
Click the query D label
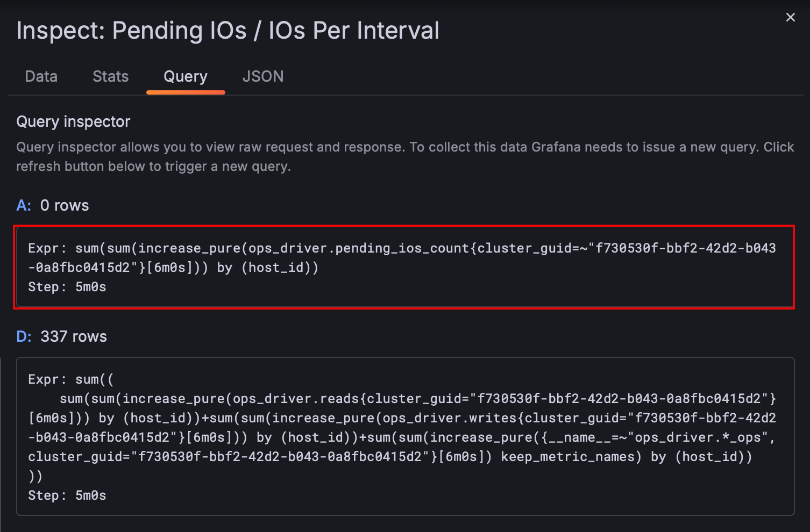(24, 336)
